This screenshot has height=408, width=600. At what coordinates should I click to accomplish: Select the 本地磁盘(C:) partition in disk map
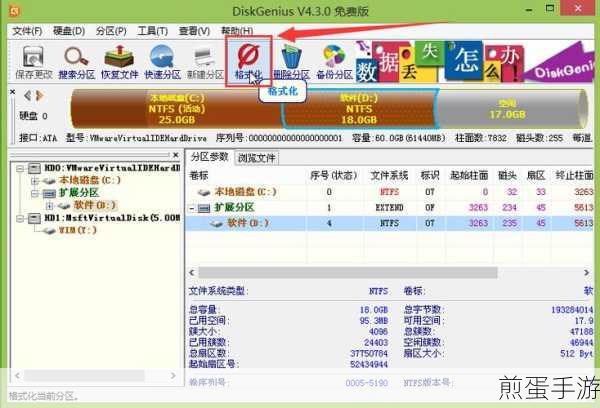[x=176, y=109]
